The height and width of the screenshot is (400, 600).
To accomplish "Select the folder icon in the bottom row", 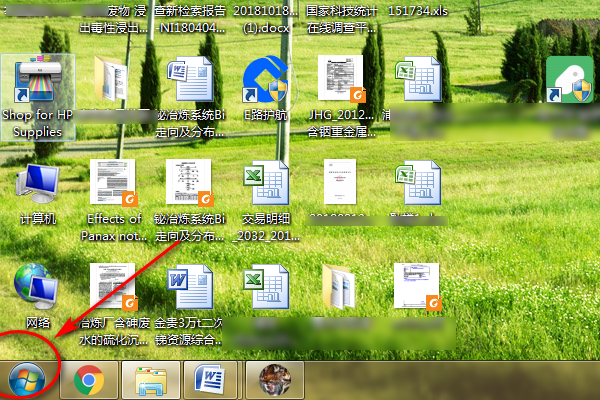I will pyautogui.click(x=340, y=288).
